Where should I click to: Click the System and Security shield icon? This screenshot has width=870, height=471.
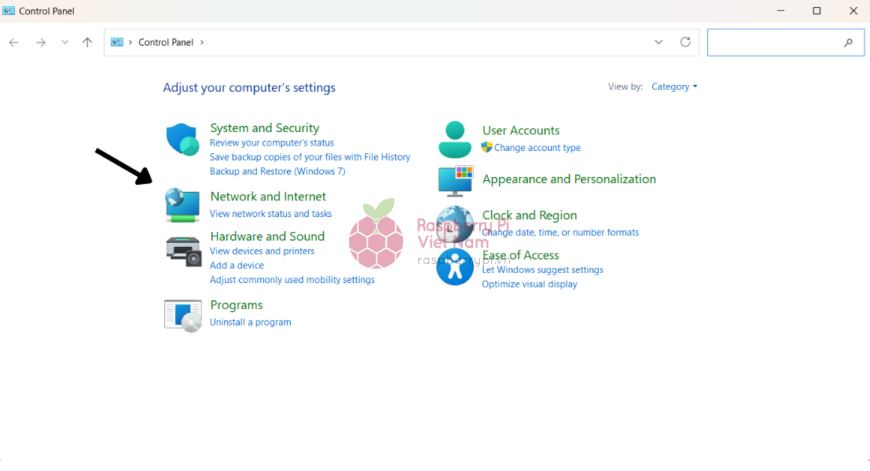(182, 140)
